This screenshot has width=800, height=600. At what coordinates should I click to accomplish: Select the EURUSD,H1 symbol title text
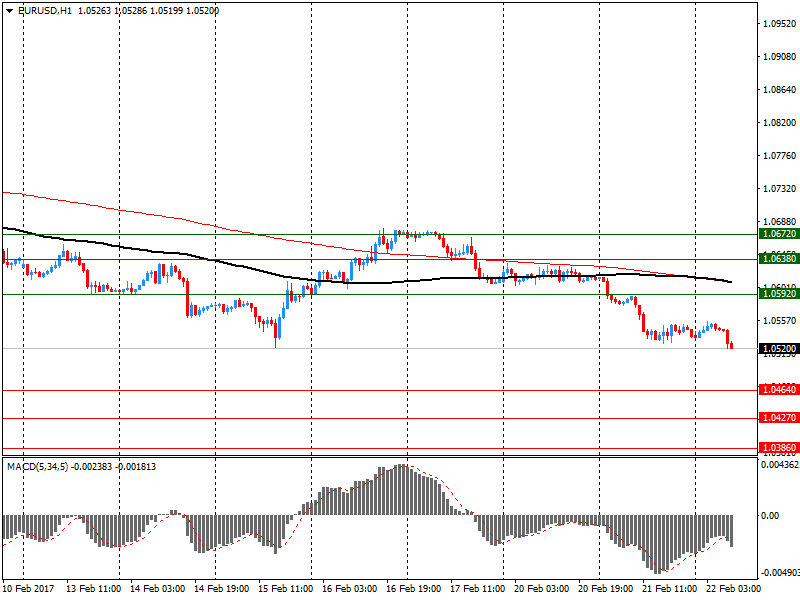point(44,11)
